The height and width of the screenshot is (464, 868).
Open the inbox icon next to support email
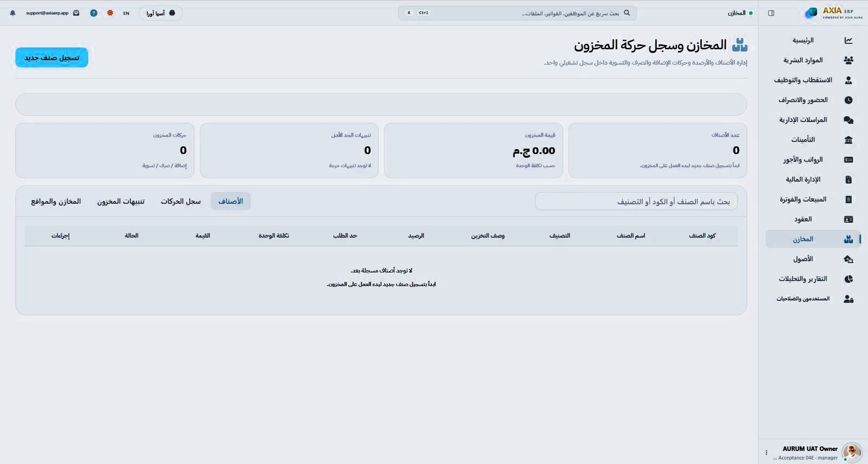[x=76, y=13]
